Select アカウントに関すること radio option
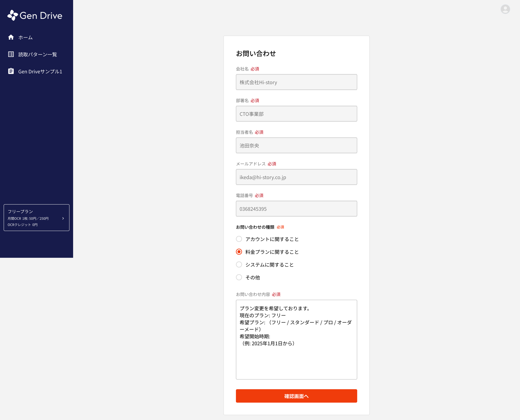 tap(239, 239)
